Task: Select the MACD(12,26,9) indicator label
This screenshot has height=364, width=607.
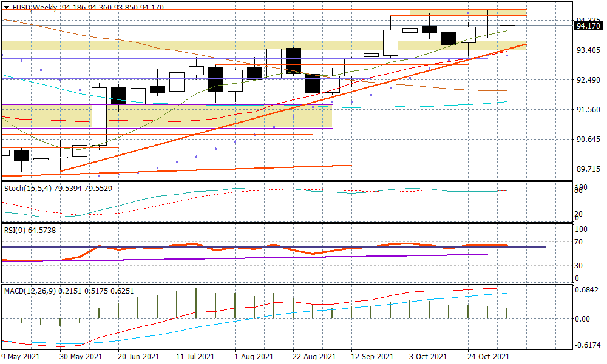Action: coord(69,291)
